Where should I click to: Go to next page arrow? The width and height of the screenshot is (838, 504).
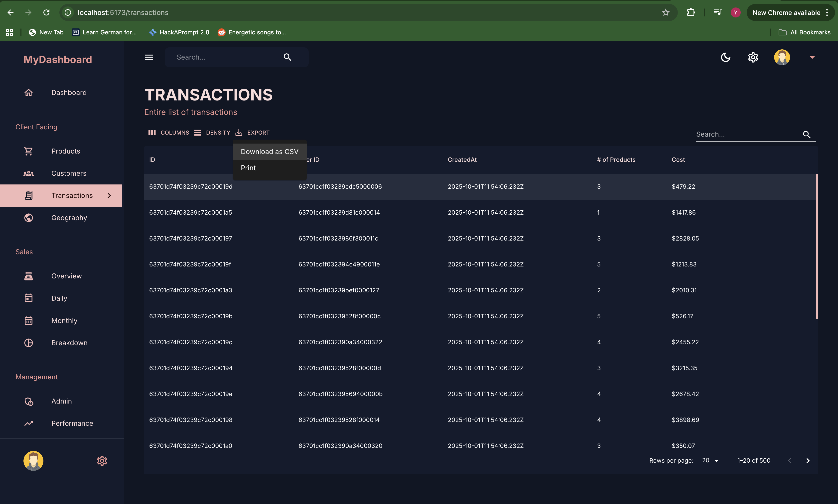click(x=808, y=461)
